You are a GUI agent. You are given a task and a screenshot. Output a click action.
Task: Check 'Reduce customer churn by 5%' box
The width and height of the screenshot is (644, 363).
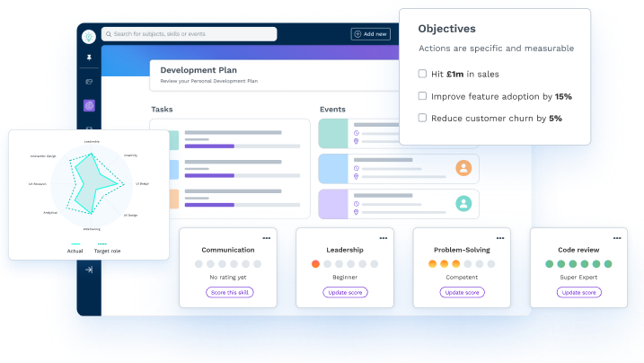pyautogui.click(x=423, y=118)
